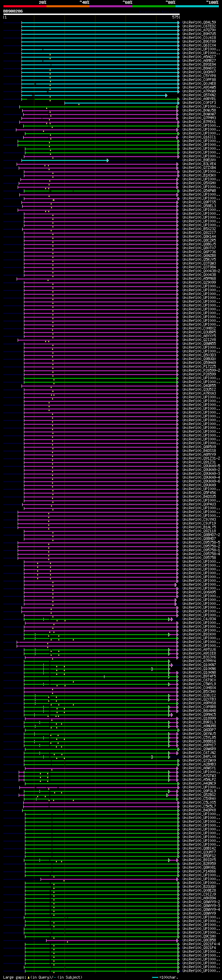Select label UniRef100_A8MR27

tap(199, 60)
